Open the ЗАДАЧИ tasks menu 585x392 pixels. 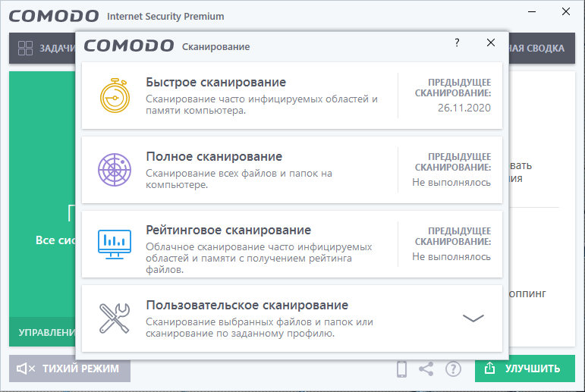(55, 49)
